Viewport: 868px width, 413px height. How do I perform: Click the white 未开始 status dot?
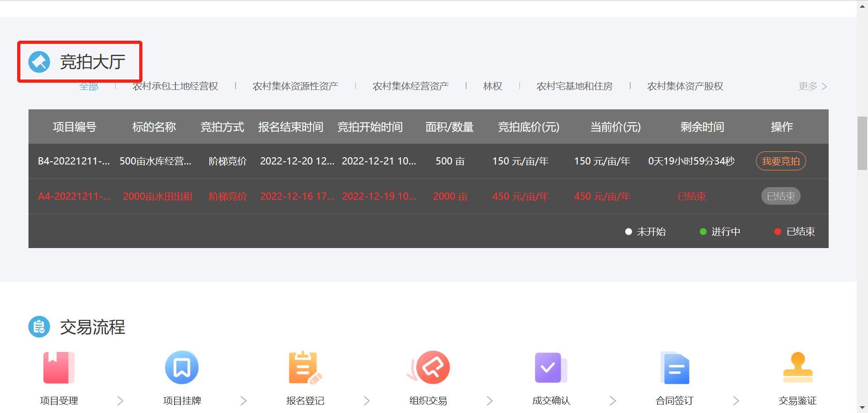click(x=628, y=232)
